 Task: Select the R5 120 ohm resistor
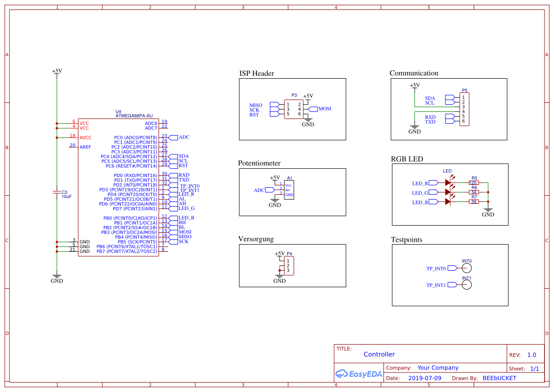473,182
